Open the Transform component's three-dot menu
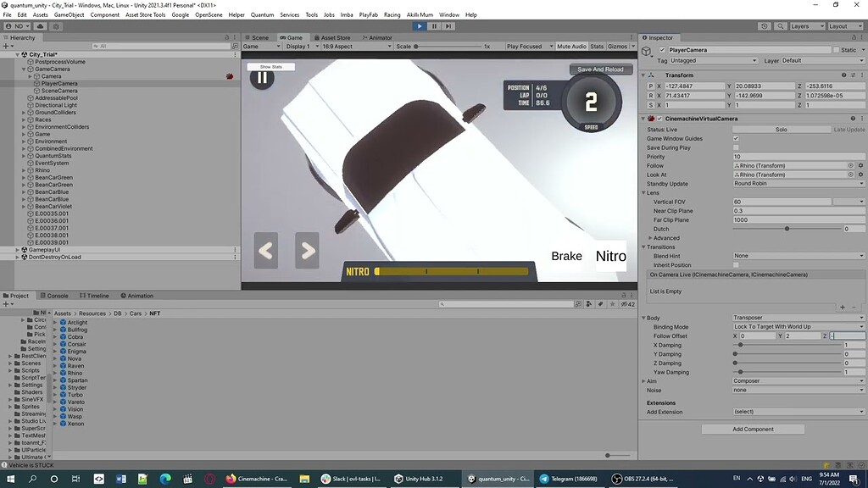 click(x=862, y=75)
